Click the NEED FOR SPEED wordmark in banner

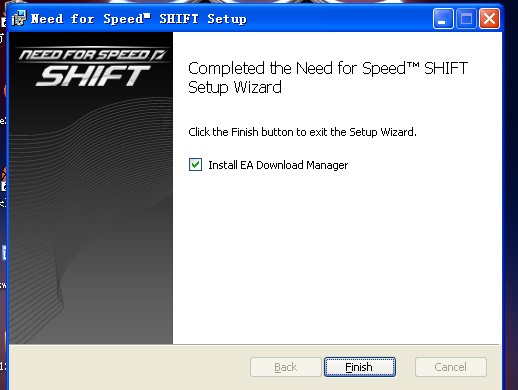[92, 55]
